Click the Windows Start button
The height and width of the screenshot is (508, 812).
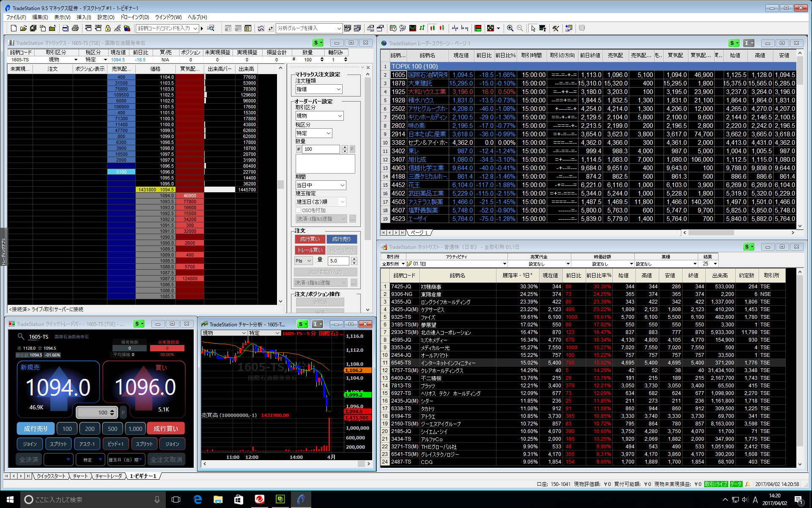point(10,500)
